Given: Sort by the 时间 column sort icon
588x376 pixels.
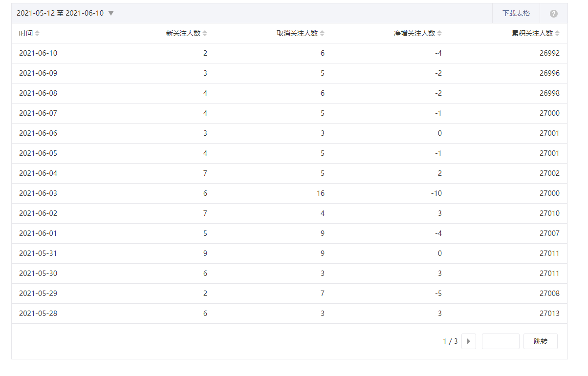Looking at the screenshot, I should coord(38,33).
